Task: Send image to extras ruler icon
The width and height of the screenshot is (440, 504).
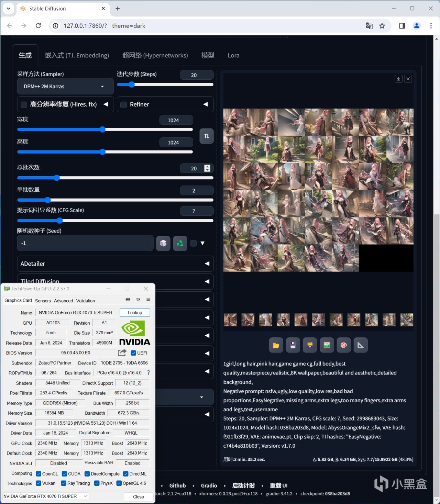Action: coord(361,345)
